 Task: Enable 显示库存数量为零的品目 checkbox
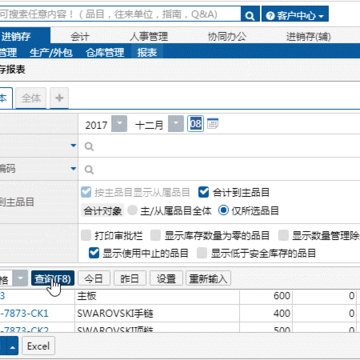point(155,236)
